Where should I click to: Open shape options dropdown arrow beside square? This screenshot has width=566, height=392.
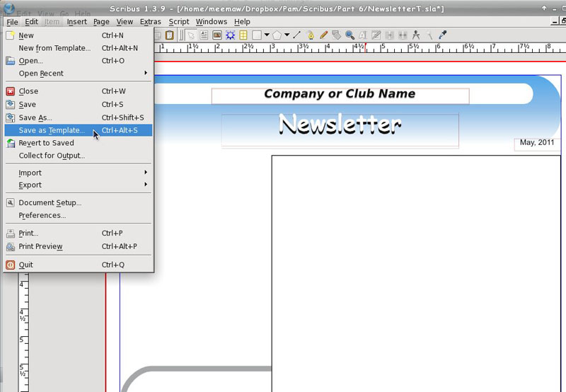(267, 35)
